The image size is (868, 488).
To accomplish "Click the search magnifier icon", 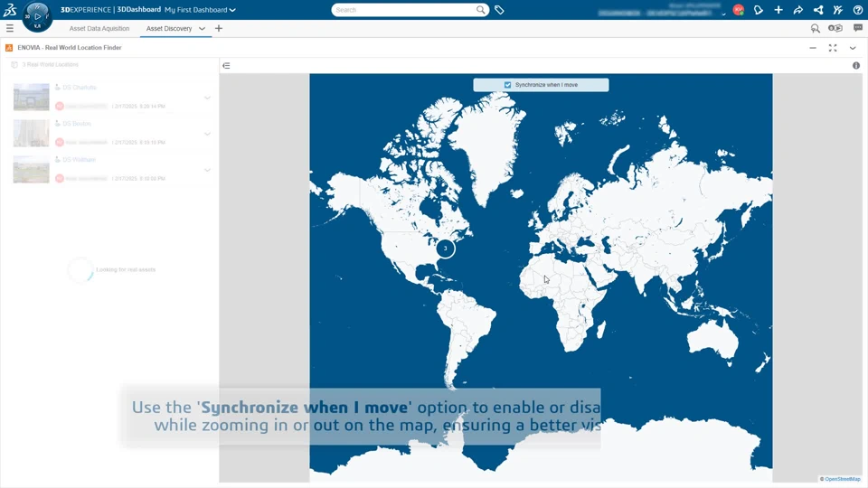I will click(x=480, y=10).
